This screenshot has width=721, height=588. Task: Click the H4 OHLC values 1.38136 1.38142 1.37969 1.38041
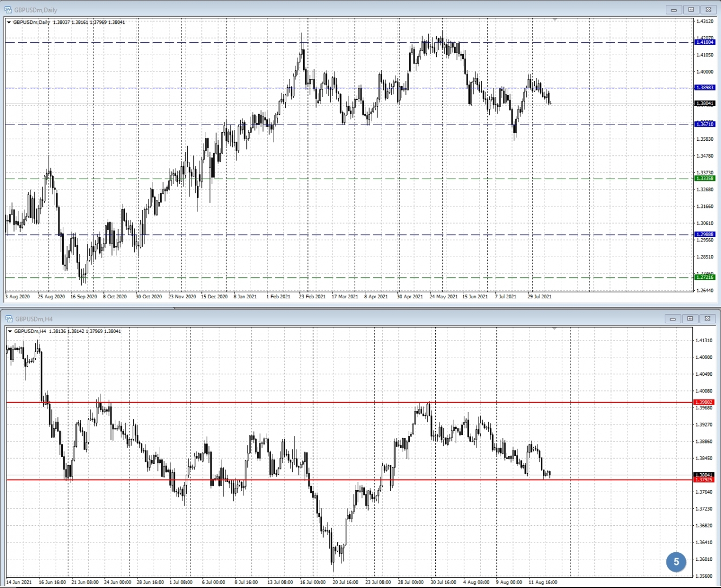(x=85, y=331)
